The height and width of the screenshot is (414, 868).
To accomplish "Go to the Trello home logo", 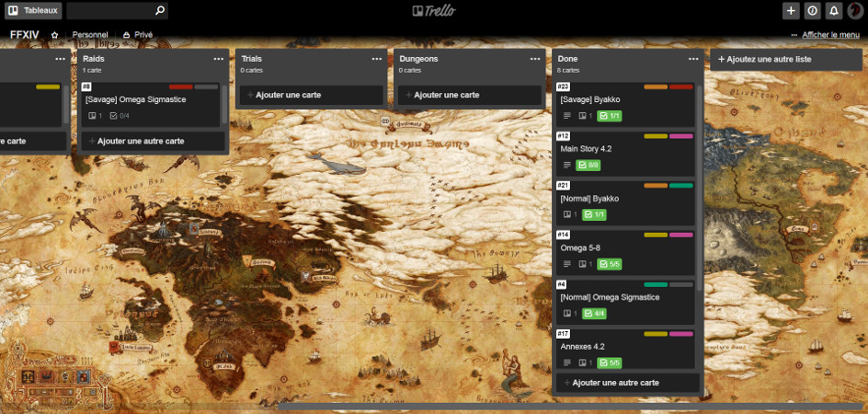I will [434, 10].
